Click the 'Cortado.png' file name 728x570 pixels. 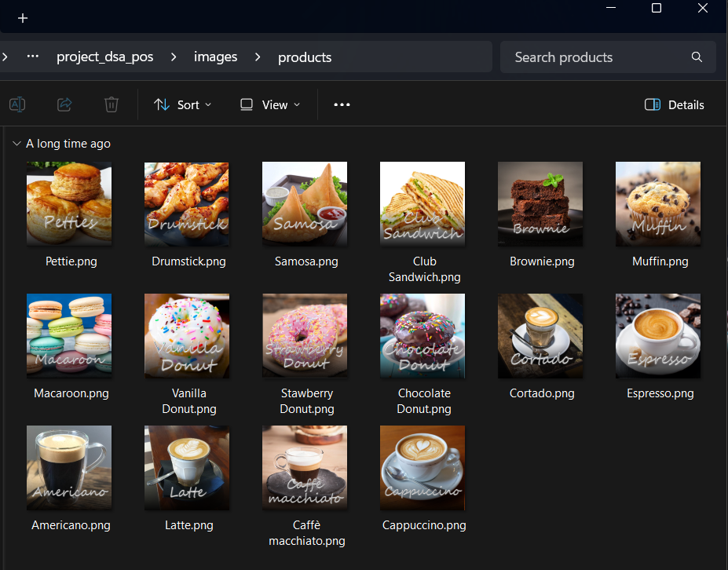(542, 393)
